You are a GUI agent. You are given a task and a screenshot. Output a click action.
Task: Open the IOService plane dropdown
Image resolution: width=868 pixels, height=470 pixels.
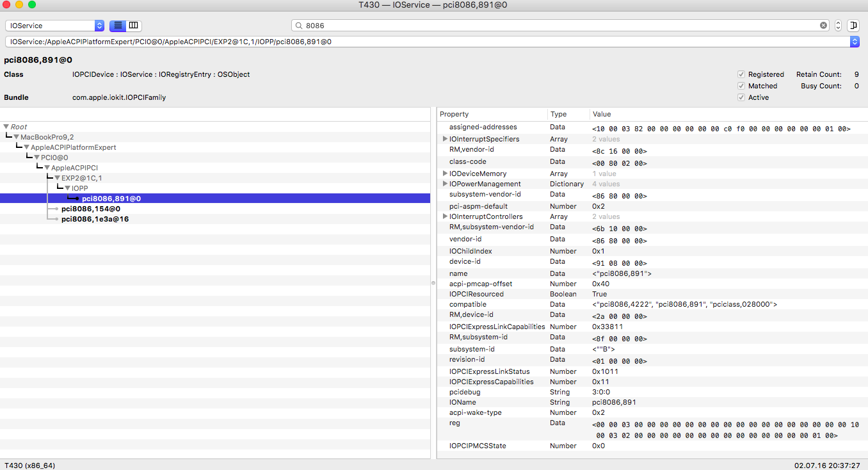point(55,26)
